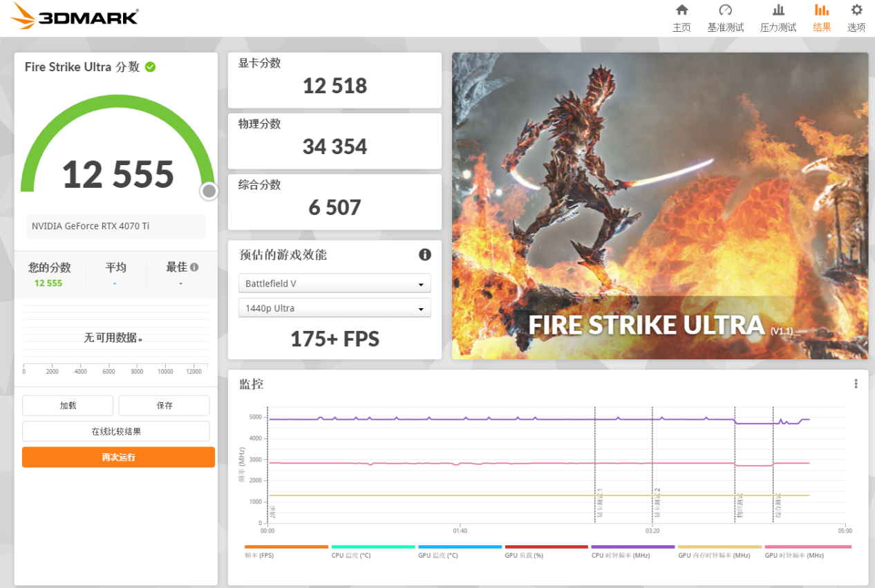Screen dimensions: 875x588
Task: Open the 1440p Ultra resolution dropdown
Action: click(x=335, y=308)
